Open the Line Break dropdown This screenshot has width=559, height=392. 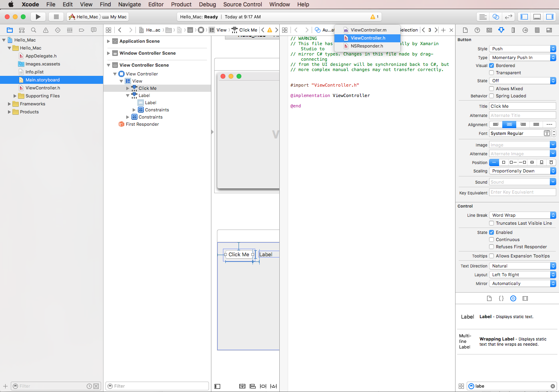pos(522,215)
